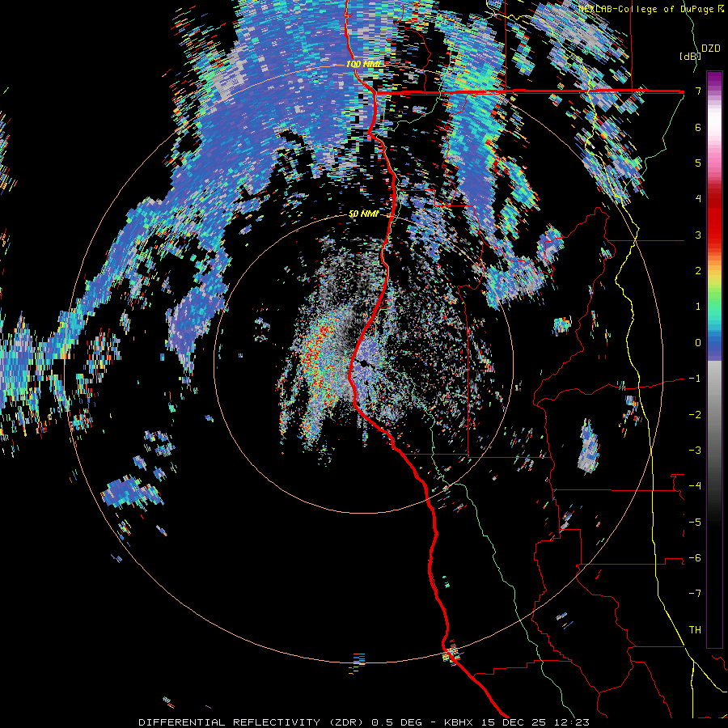The height and width of the screenshot is (728, 728).
Task: Click the 15 DEC 25 12:23 timestamp
Action: pyautogui.click(x=534, y=722)
